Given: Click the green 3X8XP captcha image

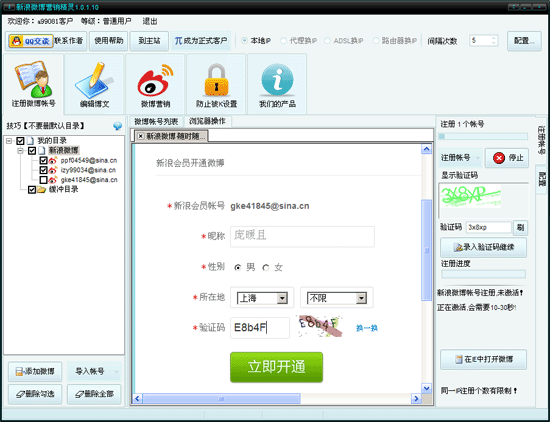Looking at the screenshot, I should [x=471, y=196].
